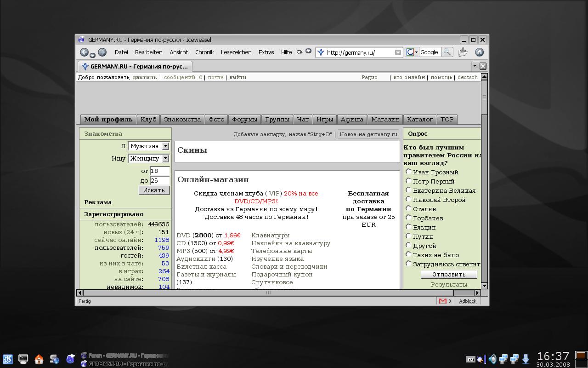Click the horizontal scrollbar thumb
Screen dimensions: 588x368
click(269, 293)
